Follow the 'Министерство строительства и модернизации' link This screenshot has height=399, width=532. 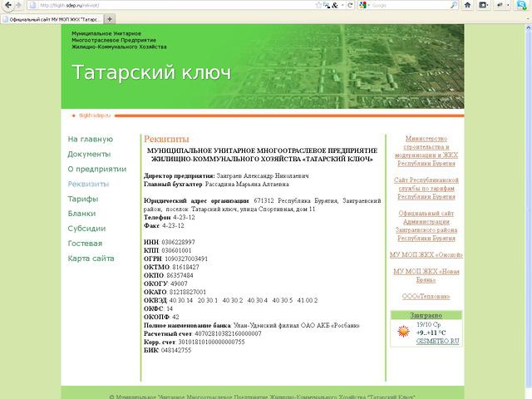point(426,151)
